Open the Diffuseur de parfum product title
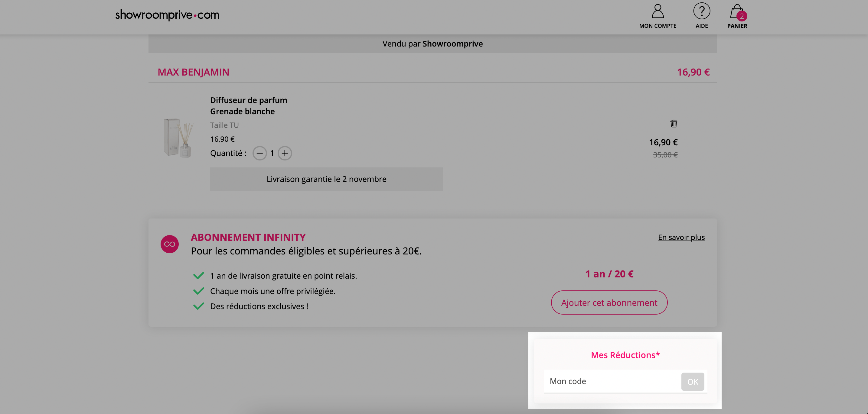This screenshot has width=868, height=414. point(248,100)
